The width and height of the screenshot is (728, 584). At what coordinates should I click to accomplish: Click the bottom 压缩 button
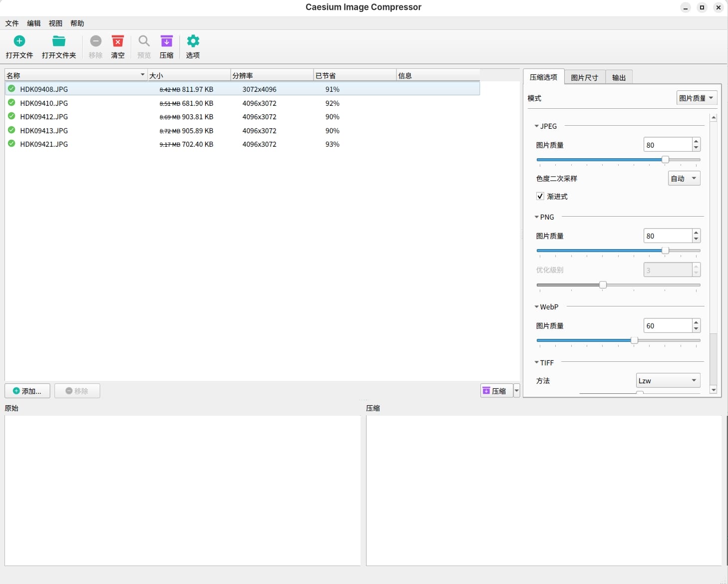tap(497, 391)
